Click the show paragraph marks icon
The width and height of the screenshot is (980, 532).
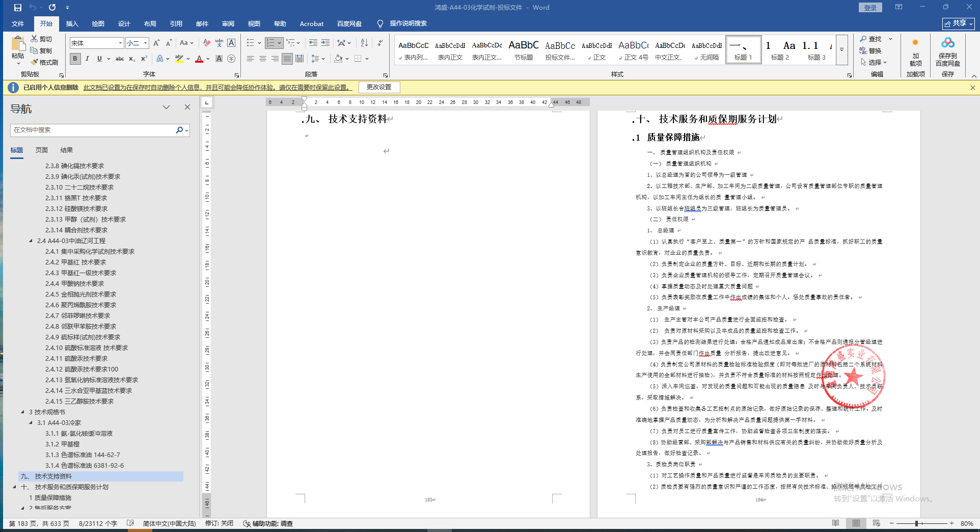[380, 43]
